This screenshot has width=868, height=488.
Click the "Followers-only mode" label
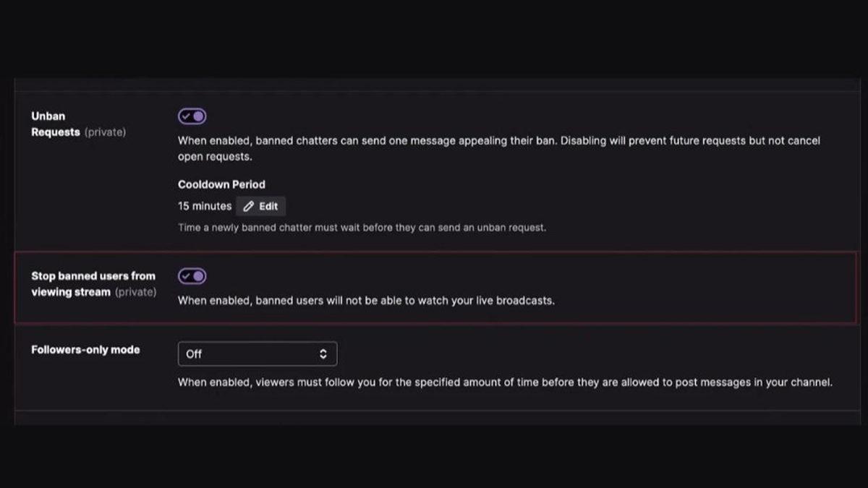[x=85, y=349]
